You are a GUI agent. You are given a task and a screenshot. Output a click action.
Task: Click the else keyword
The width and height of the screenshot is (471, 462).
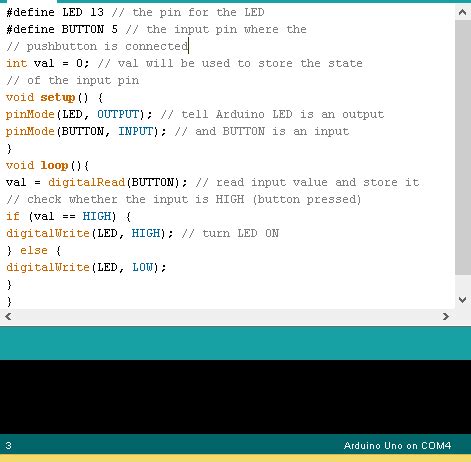click(x=34, y=250)
